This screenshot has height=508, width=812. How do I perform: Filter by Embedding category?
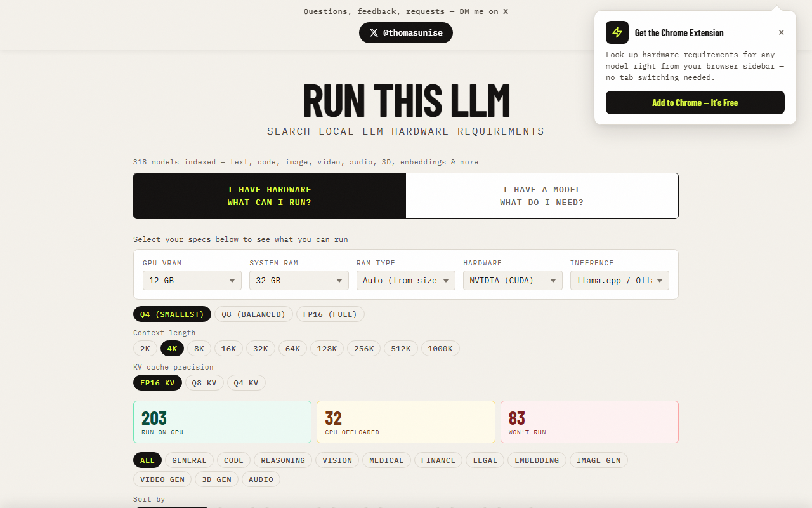537,460
